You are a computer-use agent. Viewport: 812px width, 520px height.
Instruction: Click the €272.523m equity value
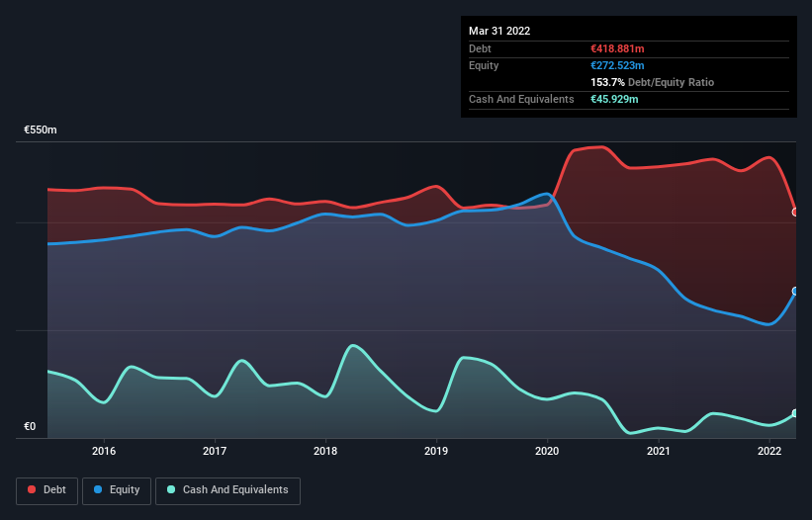(617, 65)
